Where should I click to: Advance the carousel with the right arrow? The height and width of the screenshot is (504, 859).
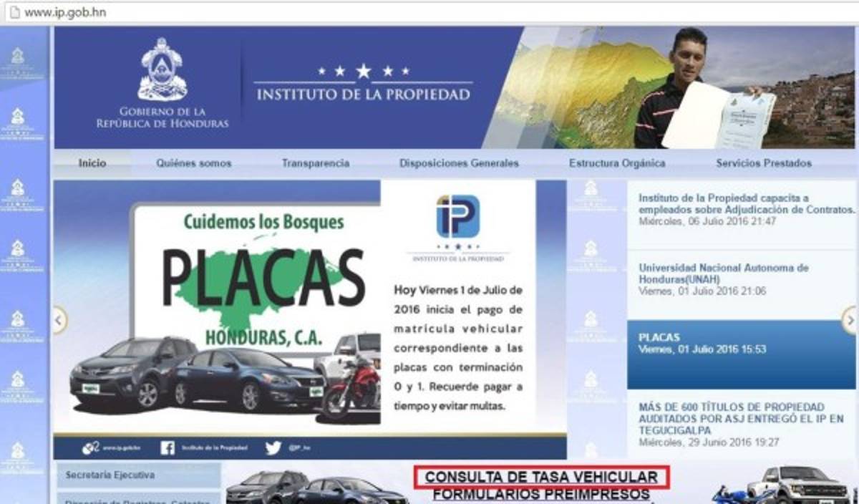(850, 319)
